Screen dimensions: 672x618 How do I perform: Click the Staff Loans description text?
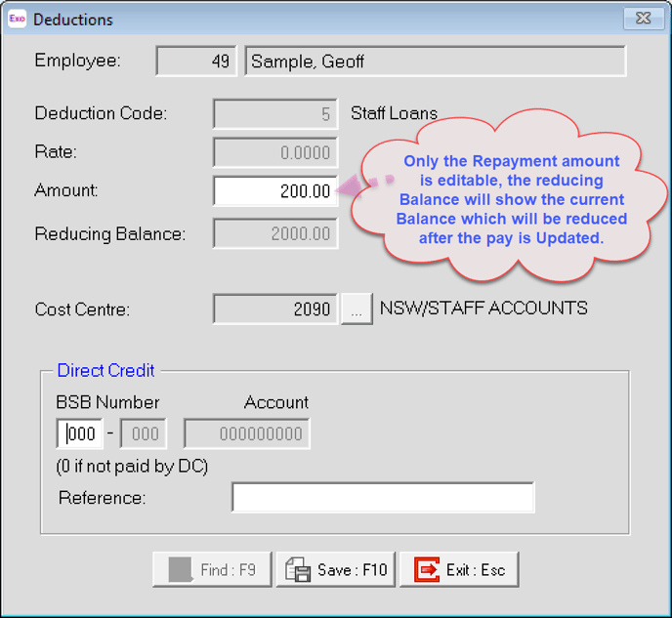[394, 113]
